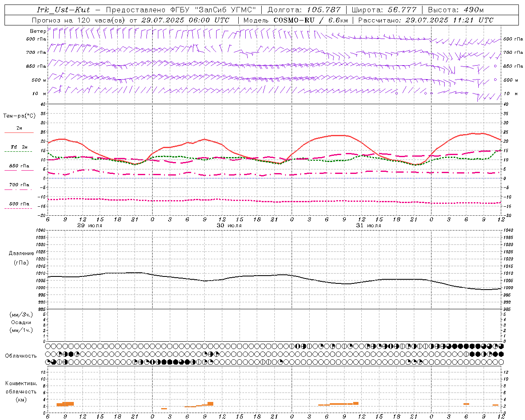Viewport: 525px width, 420px height.
Task: Click the Осадки precipitation label
Action: [x=21, y=322]
